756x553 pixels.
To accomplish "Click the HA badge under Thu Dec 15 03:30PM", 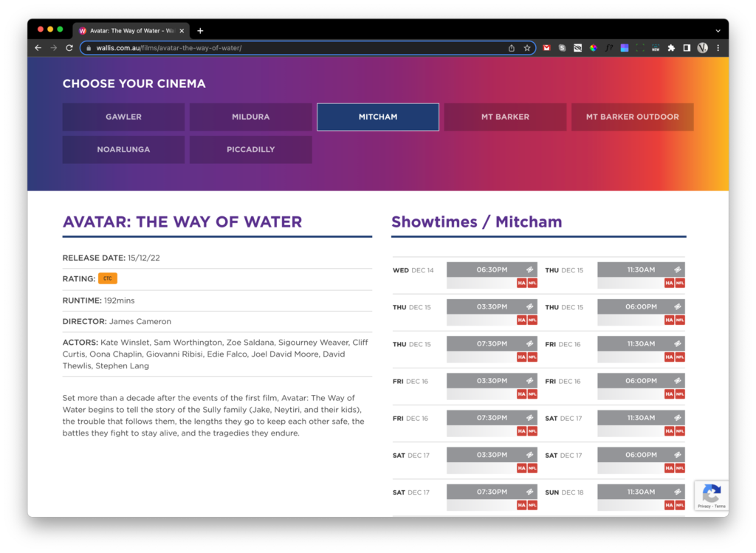I will pyautogui.click(x=521, y=320).
